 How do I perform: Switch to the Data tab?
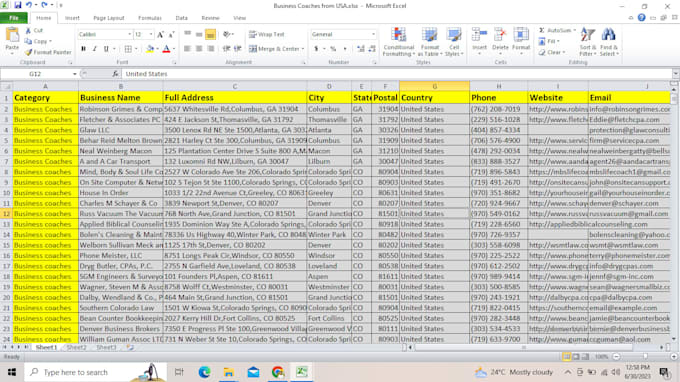tap(182, 18)
